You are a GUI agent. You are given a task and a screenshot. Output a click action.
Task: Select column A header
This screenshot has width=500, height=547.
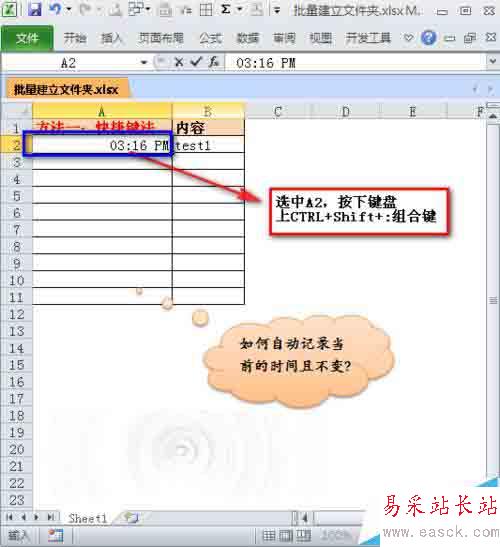[x=102, y=111]
